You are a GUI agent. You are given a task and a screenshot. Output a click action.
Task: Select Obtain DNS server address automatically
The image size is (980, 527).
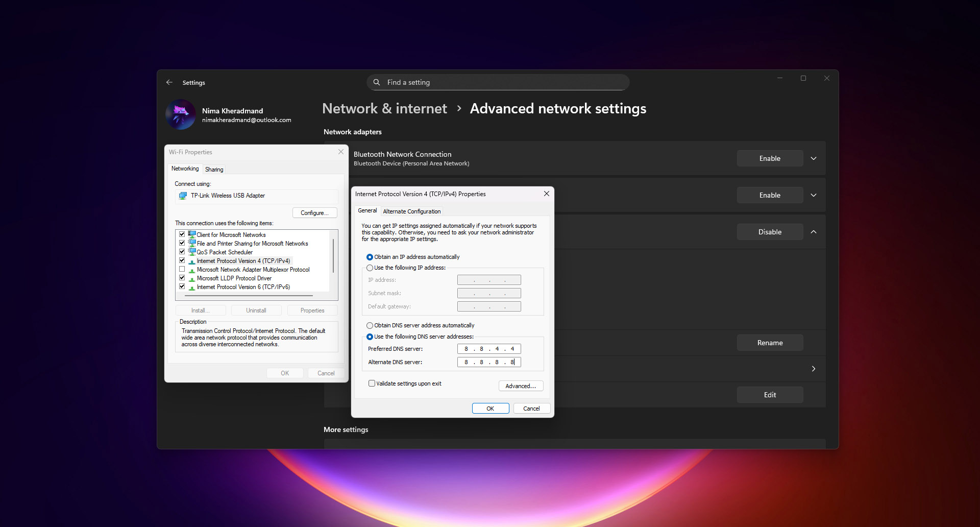(370, 325)
